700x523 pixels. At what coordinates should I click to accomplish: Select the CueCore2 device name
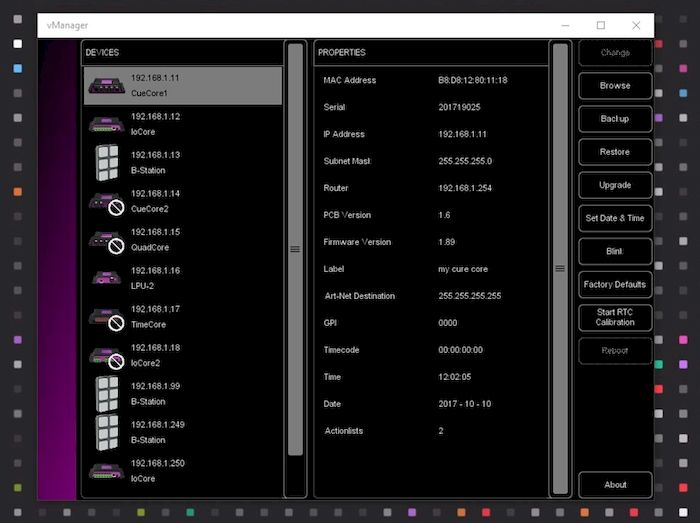point(150,209)
